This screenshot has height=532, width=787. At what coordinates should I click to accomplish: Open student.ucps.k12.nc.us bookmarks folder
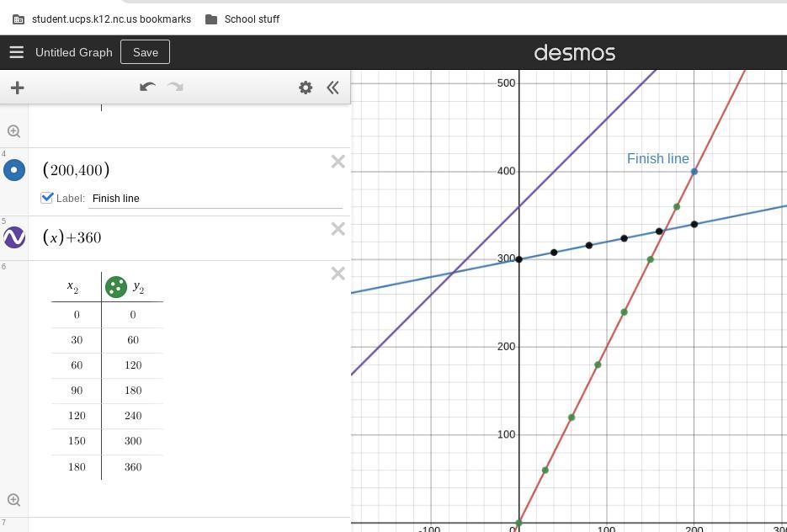tap(102, 19)
